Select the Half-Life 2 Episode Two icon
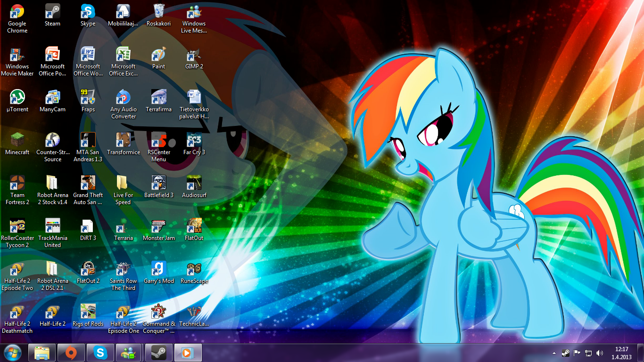 pos(17,276)
